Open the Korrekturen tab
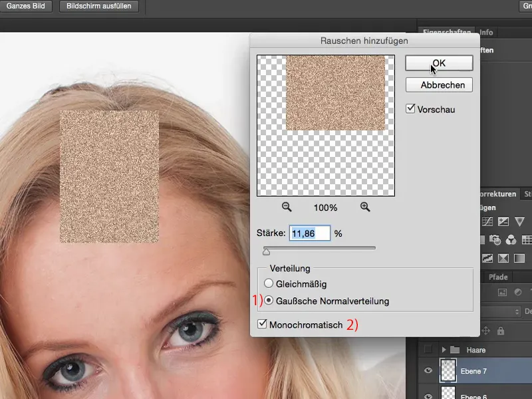This screenshot has width=532, height=399. 498,194
